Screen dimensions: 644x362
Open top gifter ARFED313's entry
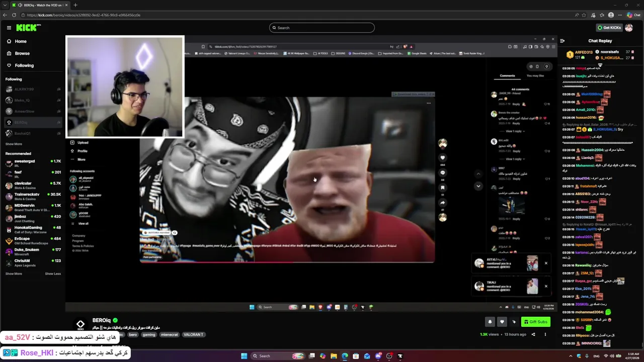click(580, 54)
